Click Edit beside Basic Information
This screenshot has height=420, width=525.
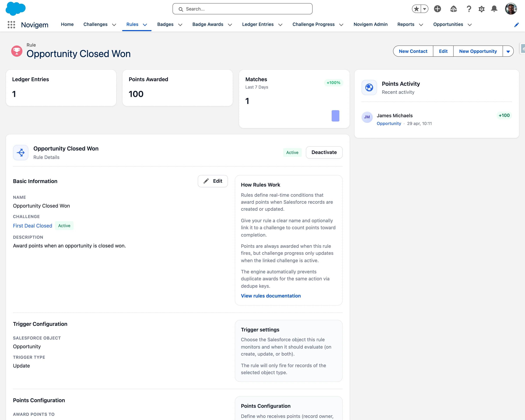tap(213, 181)
